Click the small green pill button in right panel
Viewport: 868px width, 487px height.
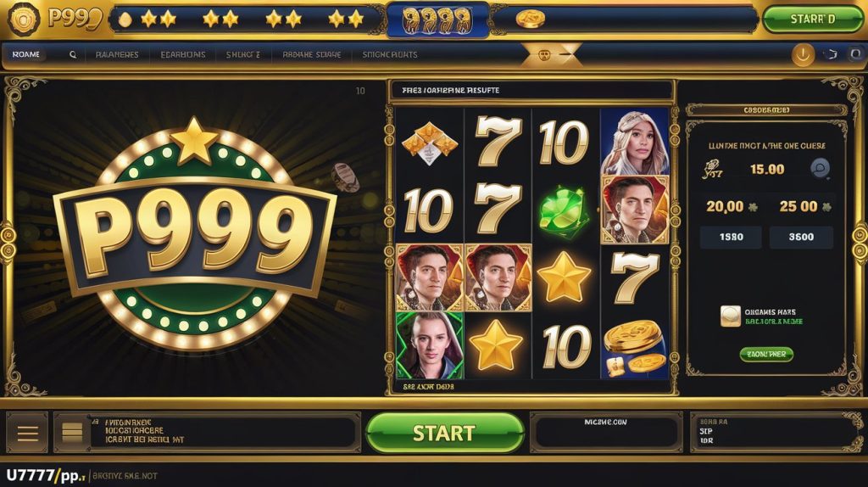tap(766, 354)
